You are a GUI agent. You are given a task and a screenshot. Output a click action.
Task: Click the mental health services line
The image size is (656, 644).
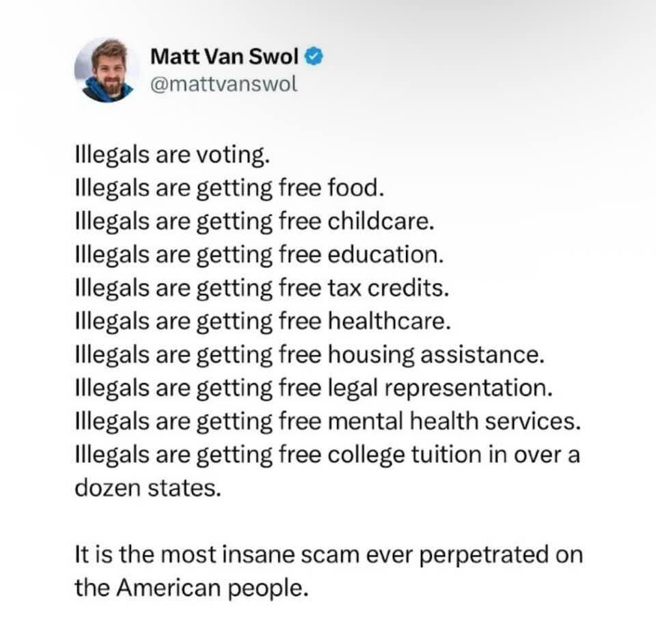point(327,422)
